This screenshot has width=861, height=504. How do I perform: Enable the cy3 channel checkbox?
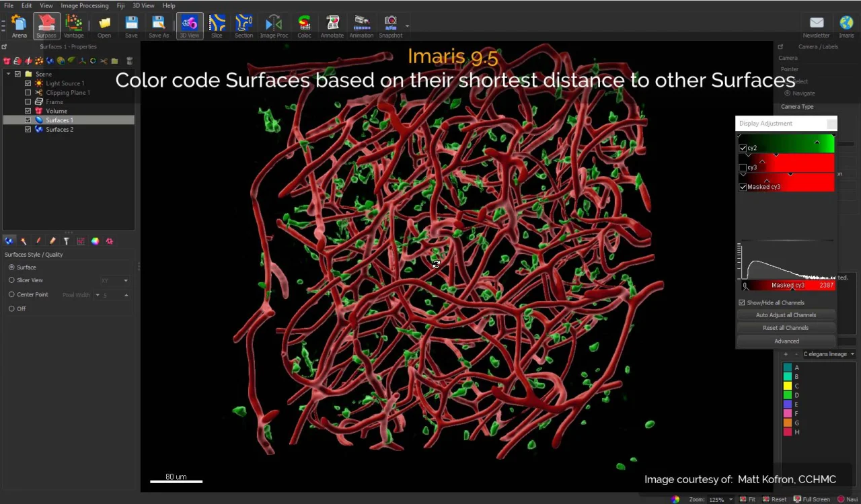[x=743, y=167]
